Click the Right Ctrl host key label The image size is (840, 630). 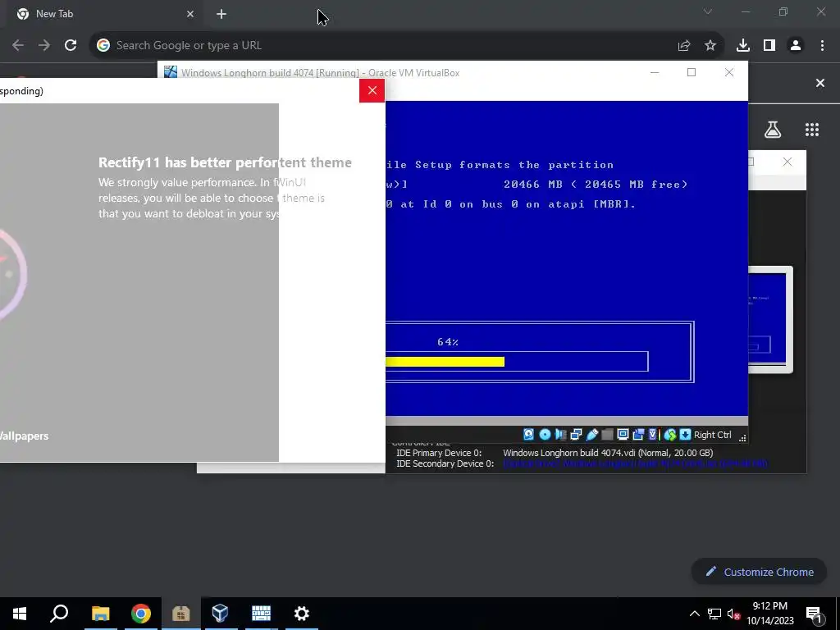(x=713, y=435)
